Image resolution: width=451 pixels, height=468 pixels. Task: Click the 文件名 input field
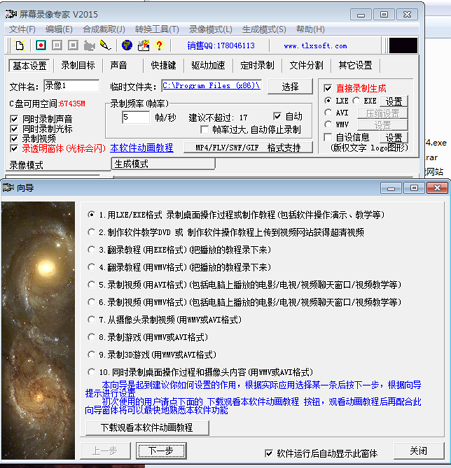point(71,86)
